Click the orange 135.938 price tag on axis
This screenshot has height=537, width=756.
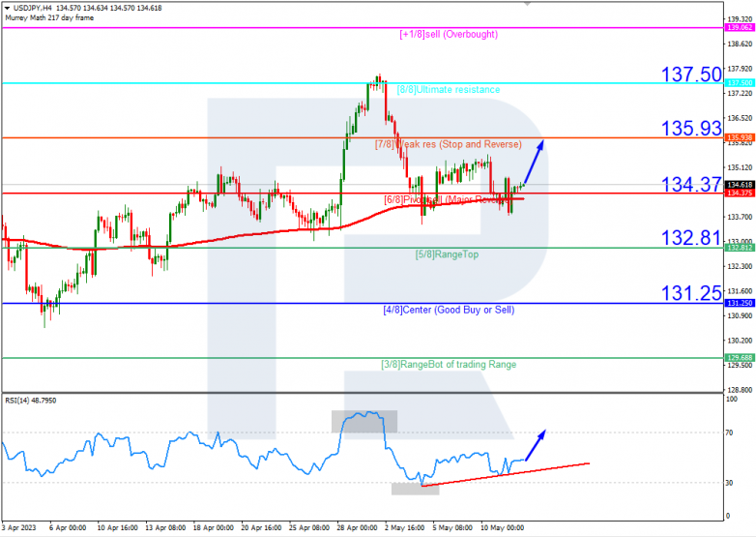click(x=740, y=138)
